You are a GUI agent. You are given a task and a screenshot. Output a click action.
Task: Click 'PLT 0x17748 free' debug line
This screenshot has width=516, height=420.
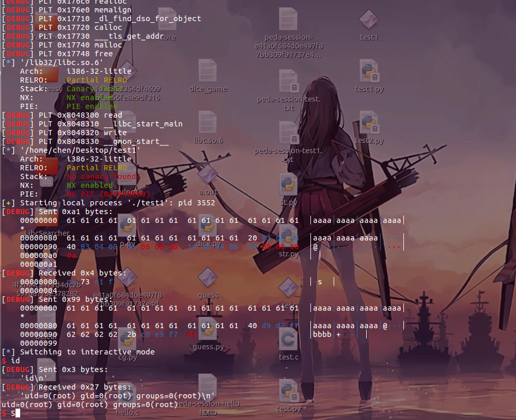[x=57, y=54]
